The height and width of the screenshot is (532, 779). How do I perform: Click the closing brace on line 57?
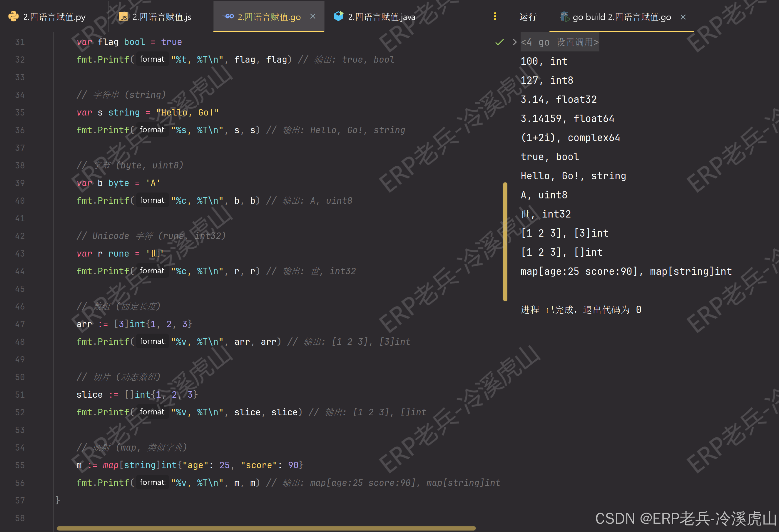coord(58,501)
